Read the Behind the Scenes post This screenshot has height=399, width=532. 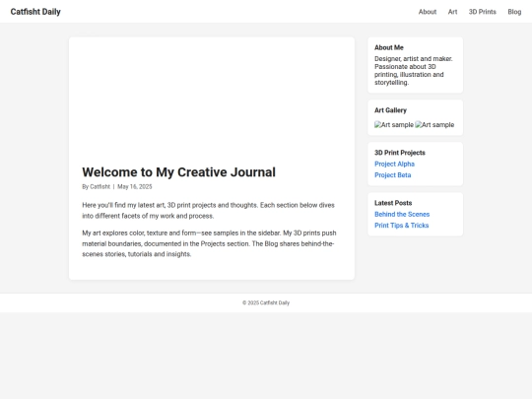(402, 214)
